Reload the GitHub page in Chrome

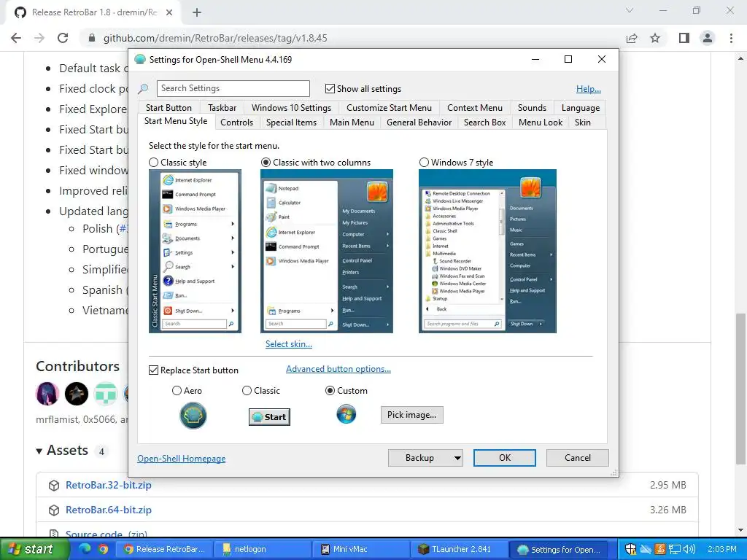(x=63, y=38)
